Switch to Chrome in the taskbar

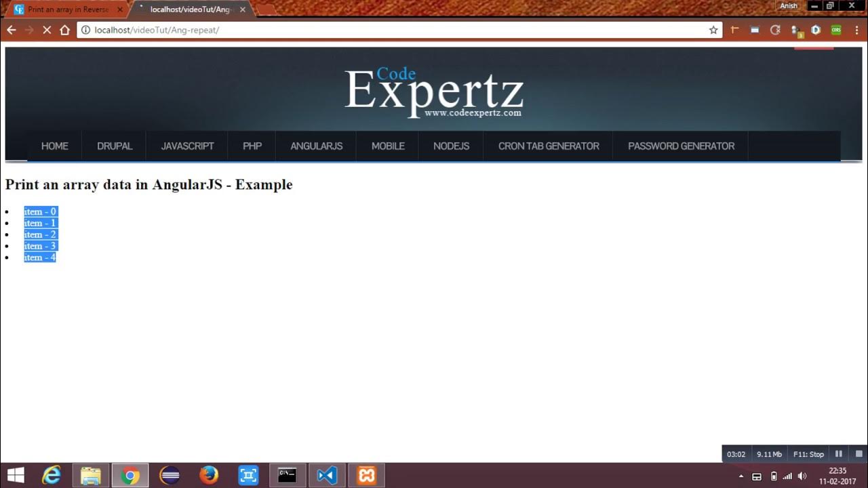pos(130,475)
